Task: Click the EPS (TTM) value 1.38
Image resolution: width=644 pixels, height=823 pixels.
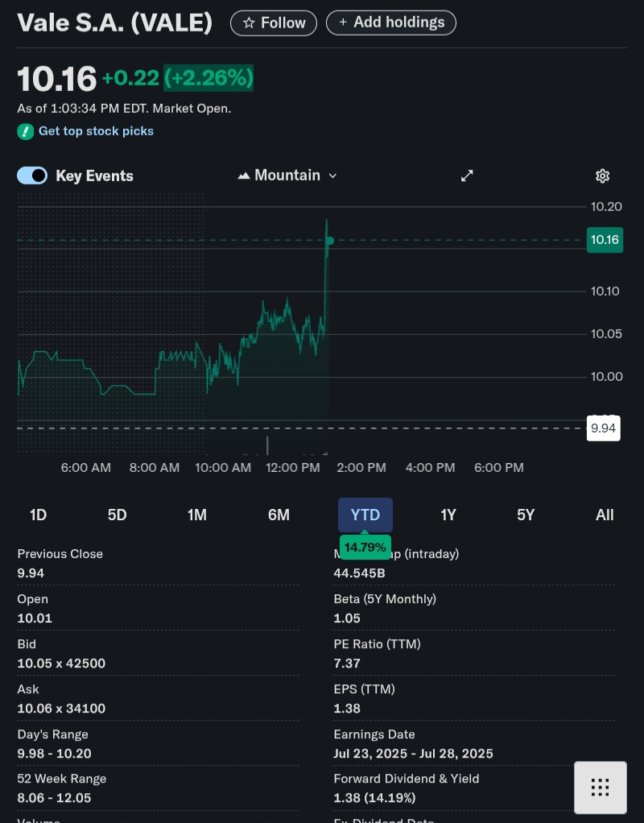Action: tap(347, 709)
